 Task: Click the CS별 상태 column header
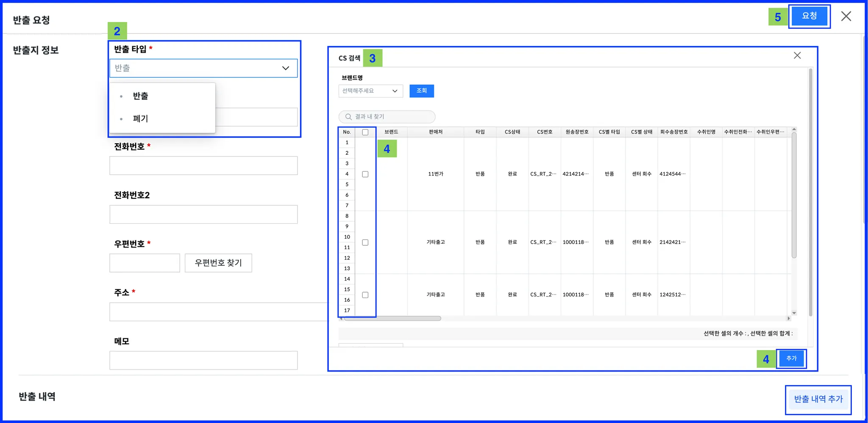pyautogui.click(x=642, y=132)
